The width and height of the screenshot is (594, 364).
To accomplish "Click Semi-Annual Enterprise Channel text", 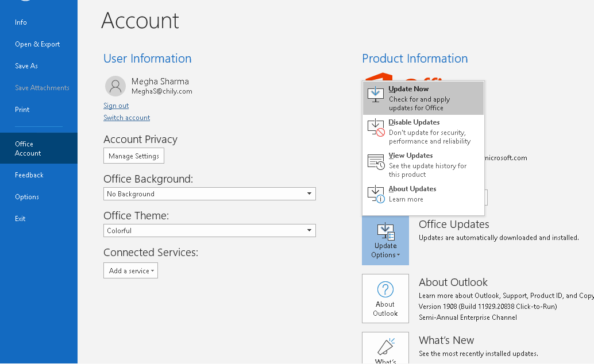I will pyautogui.click(x=468, y=317).
